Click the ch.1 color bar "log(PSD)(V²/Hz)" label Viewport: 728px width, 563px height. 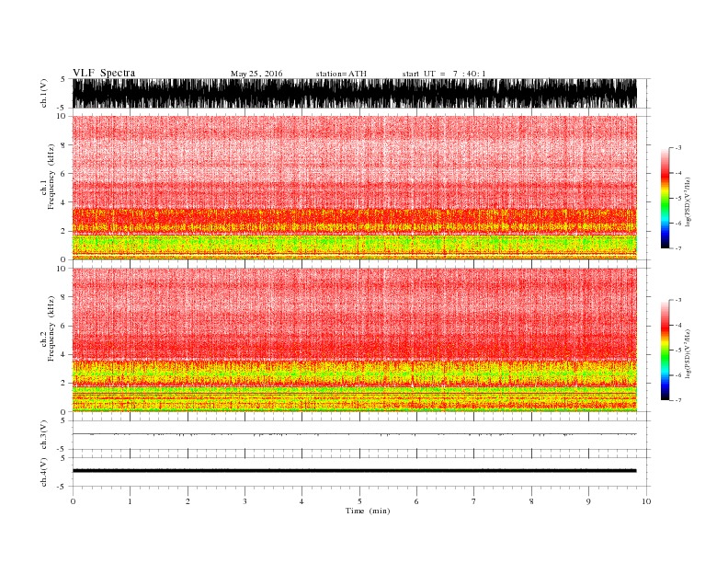(x=688, y=201)
